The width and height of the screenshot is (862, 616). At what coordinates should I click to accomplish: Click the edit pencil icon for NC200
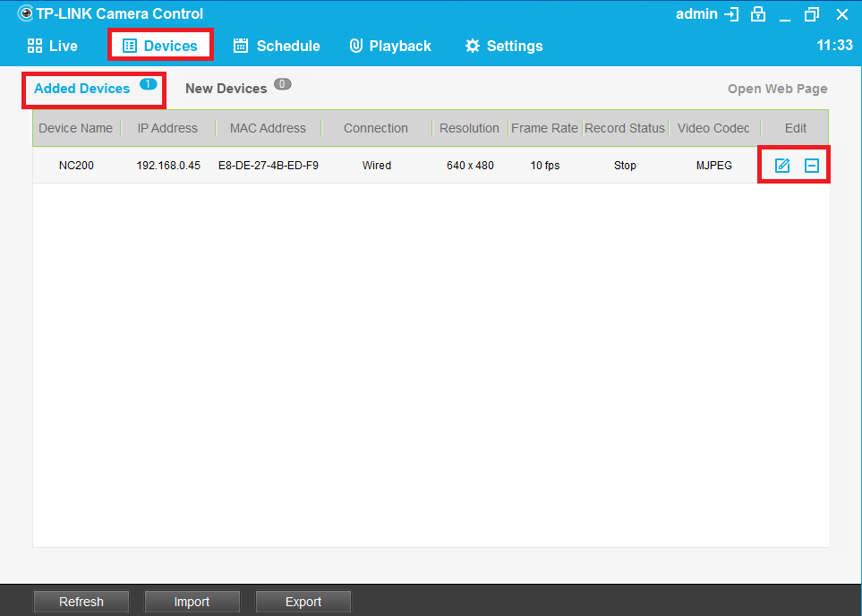pyautogui.click(x=781, y=165)
